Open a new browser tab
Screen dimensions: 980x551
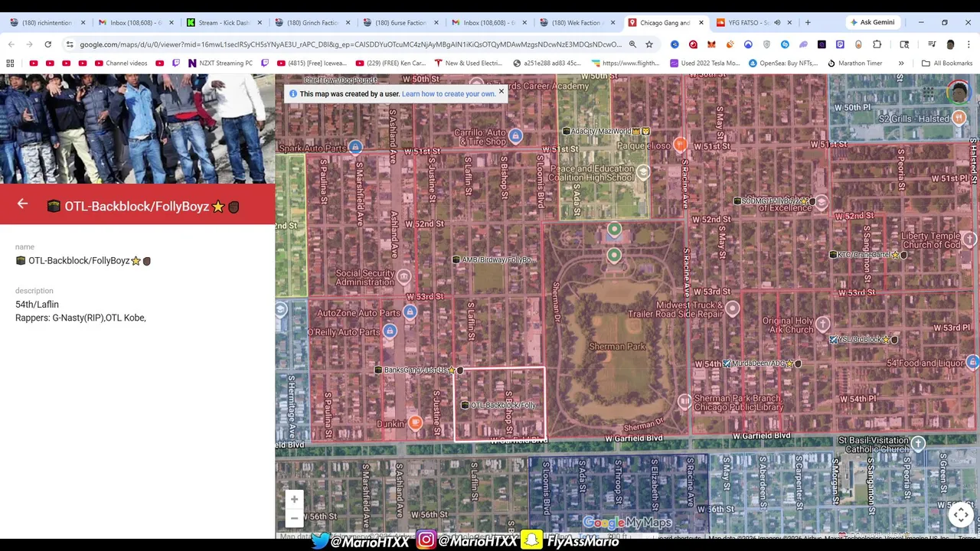click(808, 23)
